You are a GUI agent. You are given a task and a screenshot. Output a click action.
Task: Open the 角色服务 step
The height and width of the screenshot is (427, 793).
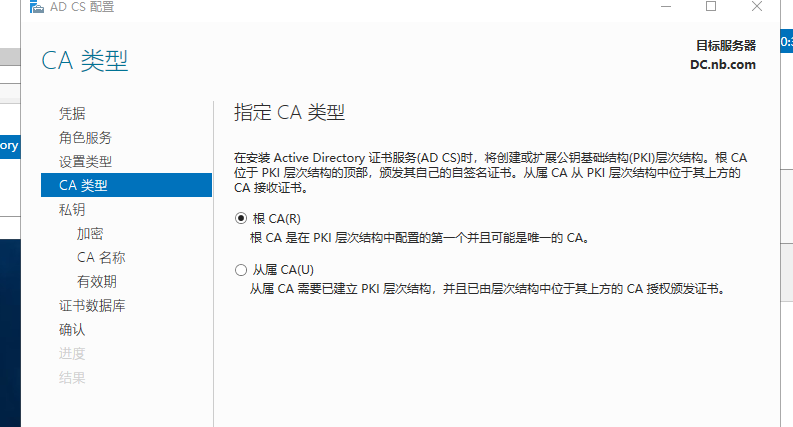(85, 137)
